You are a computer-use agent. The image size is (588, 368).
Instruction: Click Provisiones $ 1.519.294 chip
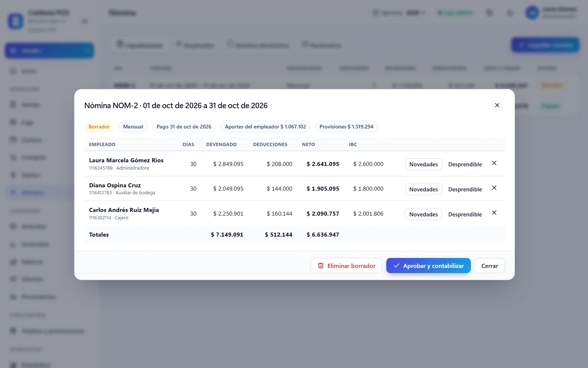346,127
